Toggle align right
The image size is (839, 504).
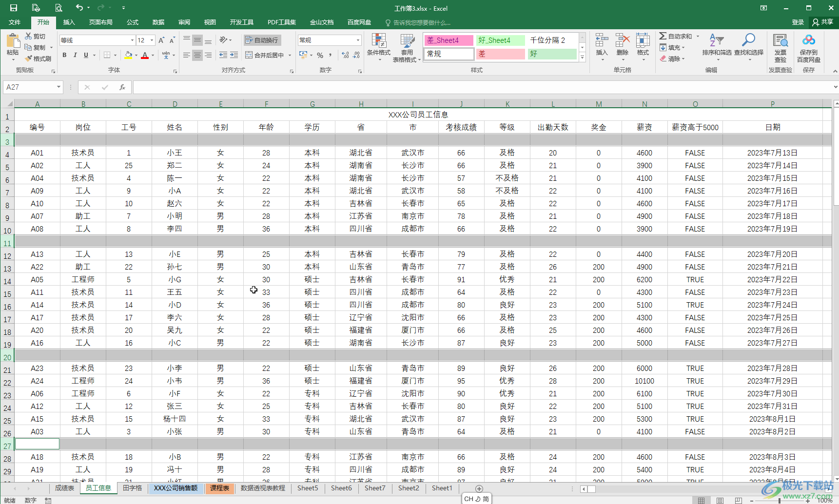(208, 55)
